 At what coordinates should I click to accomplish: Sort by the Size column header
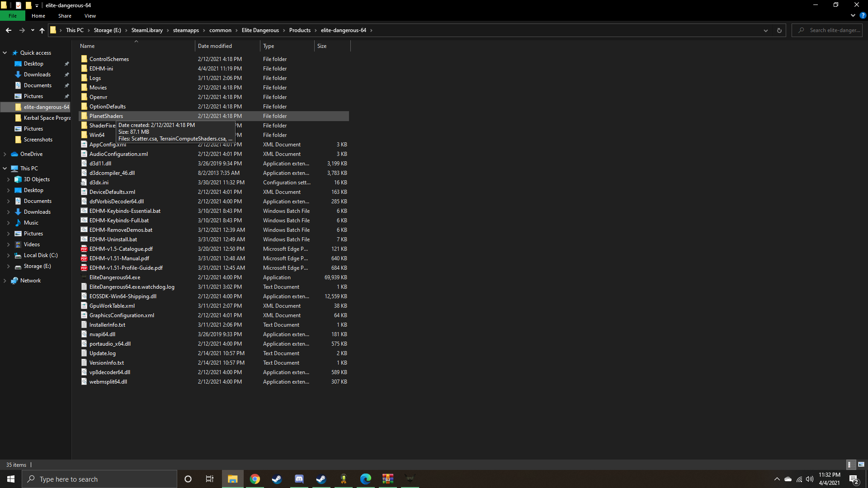click(x=333, y=46)
